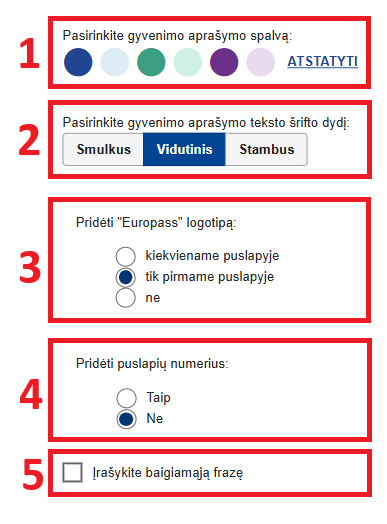Set font size to Vidutinis
The height and width of the screenshot is (524, 387).
(x=184, y=149)
